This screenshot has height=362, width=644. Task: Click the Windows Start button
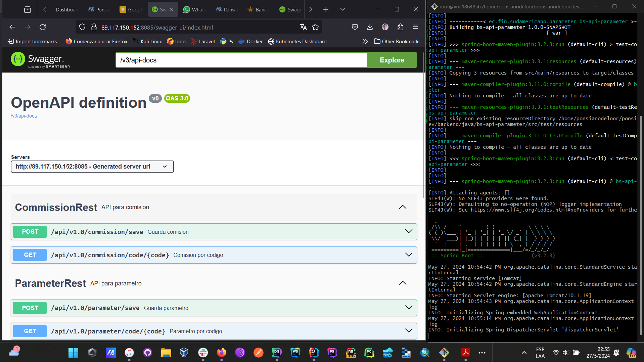(x=73, y=353)
